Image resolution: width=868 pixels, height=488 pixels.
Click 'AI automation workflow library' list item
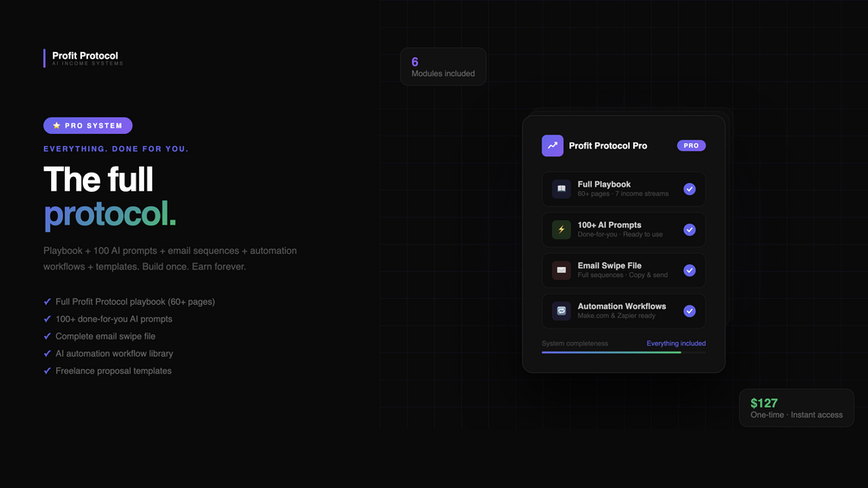coord(114,353)
